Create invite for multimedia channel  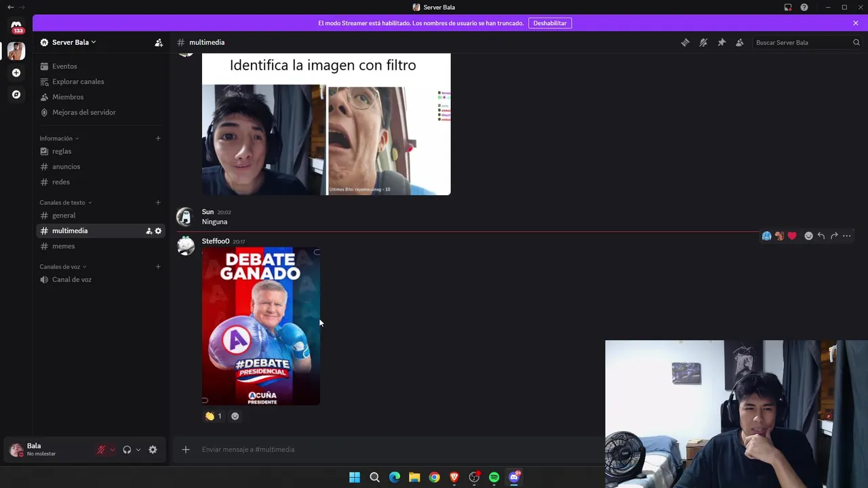pyautogui.click(x=149, y=231)
